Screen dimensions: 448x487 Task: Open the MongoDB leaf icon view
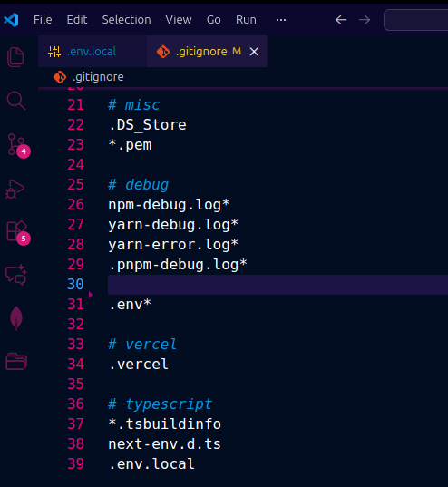tap(16, 318)
